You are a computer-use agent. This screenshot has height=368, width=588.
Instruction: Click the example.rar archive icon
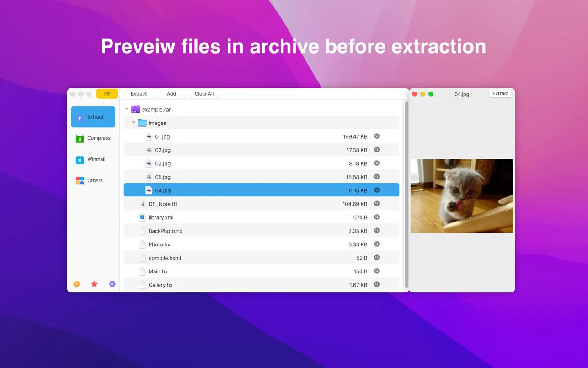click(x=136, y=109)
